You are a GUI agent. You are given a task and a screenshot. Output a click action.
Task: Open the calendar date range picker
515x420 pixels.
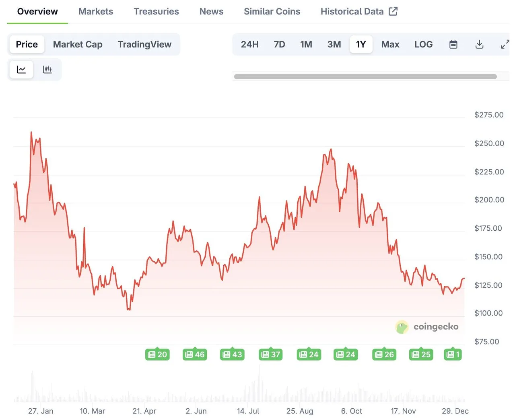(x=453, y=44)
